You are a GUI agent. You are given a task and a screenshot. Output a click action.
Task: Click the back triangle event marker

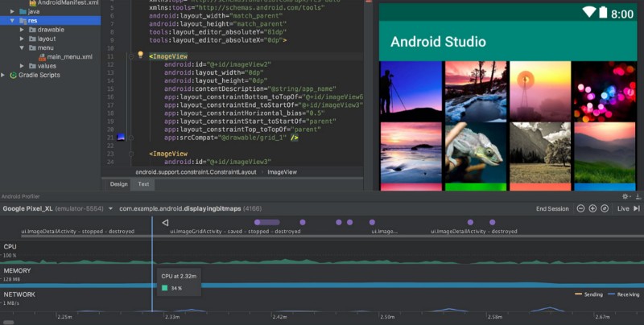coord(165,222)
